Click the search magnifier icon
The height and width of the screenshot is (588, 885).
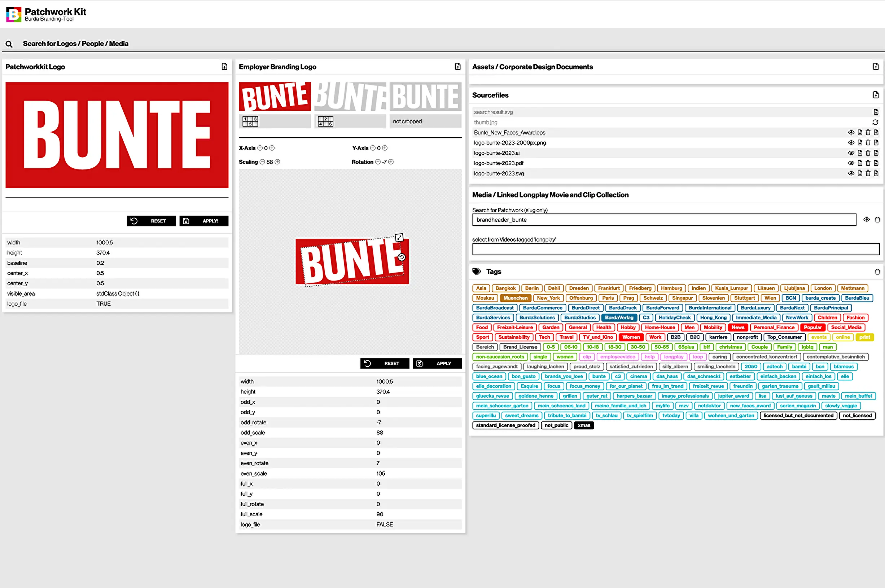pyautogui.click(x=9, y=44)
